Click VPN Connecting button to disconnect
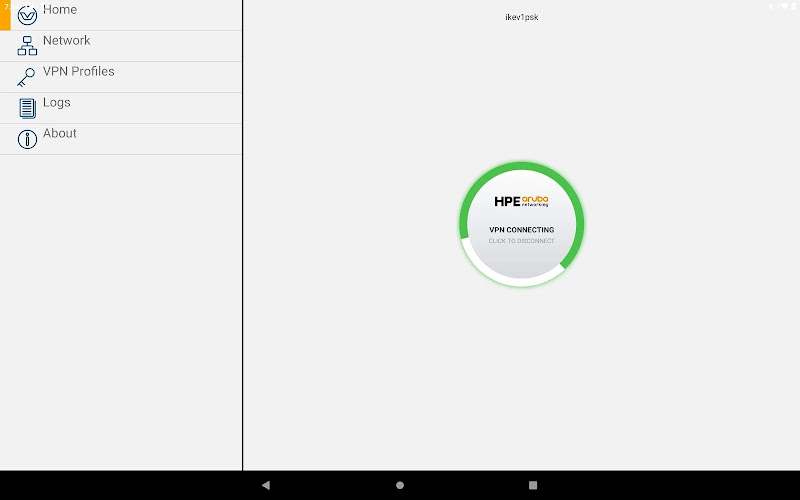 (x=521, y=224)
